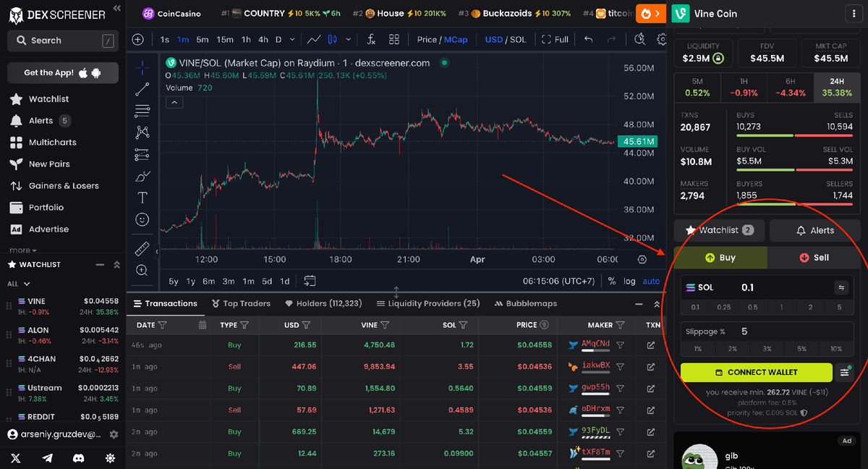Select the 5M stats tab

pos(697,88)
